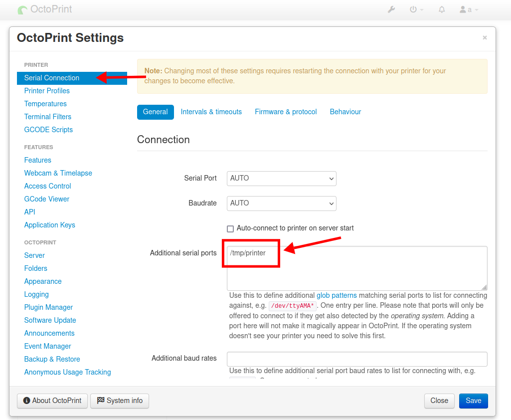Follow the glob patterns link
This screenshot has height=420, width=511.
pyautogui.click(x=337, y=295)
